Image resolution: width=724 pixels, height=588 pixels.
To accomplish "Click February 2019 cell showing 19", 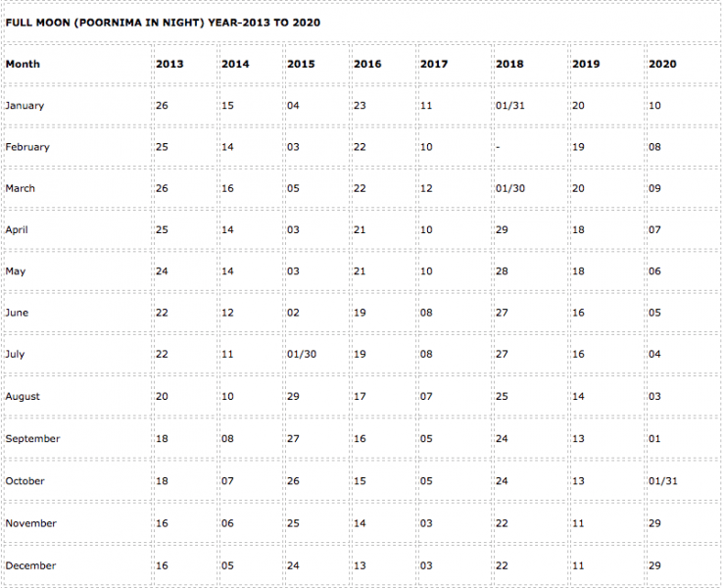I will point(578,147).
